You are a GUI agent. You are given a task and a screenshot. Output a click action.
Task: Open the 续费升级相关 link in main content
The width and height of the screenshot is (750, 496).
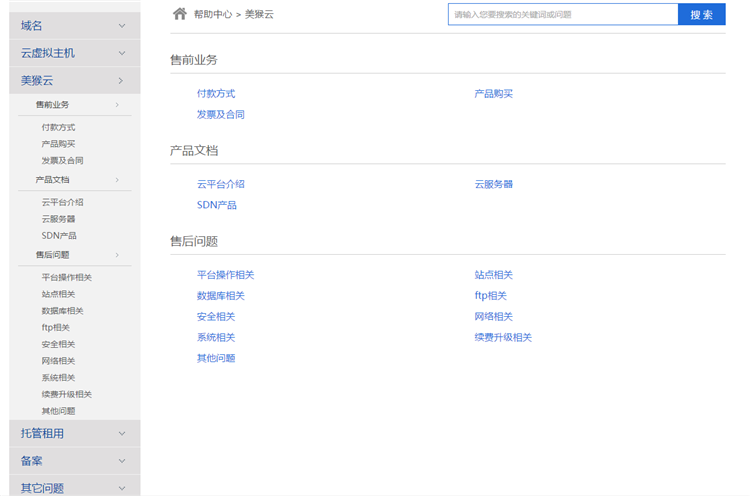[503, 337]
